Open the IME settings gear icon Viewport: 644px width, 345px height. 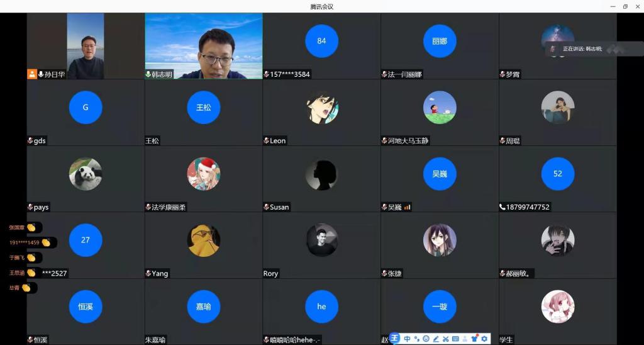pos(484,339)
